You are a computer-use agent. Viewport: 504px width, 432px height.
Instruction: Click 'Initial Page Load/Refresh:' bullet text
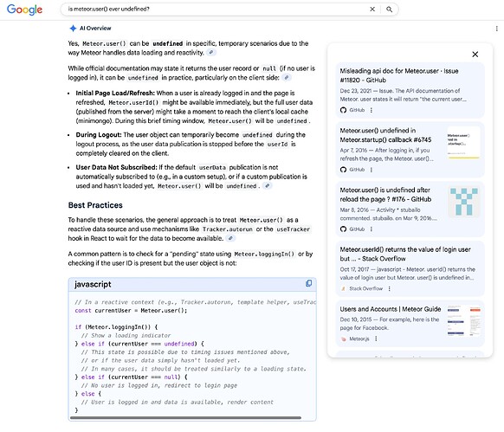click(115, 93)
